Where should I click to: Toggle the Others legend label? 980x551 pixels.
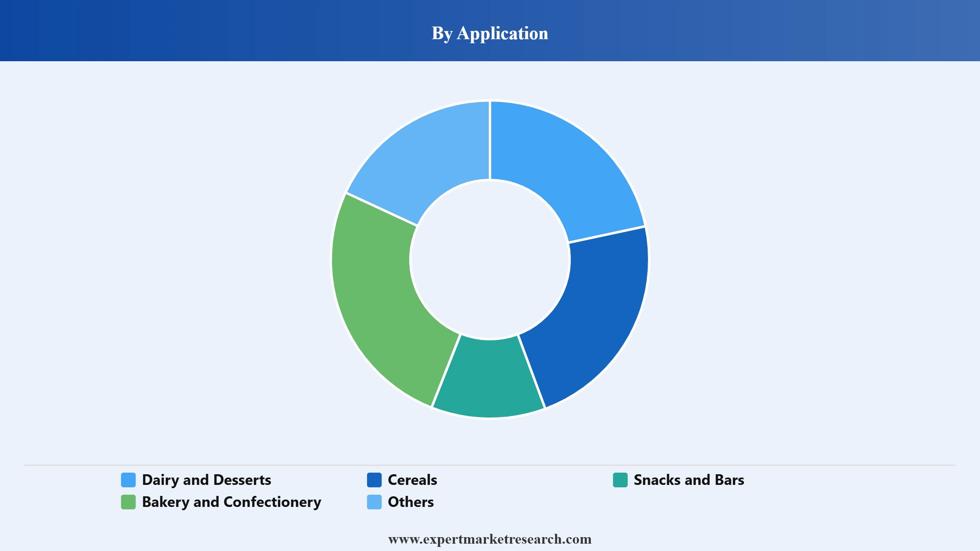pos(411,502)
